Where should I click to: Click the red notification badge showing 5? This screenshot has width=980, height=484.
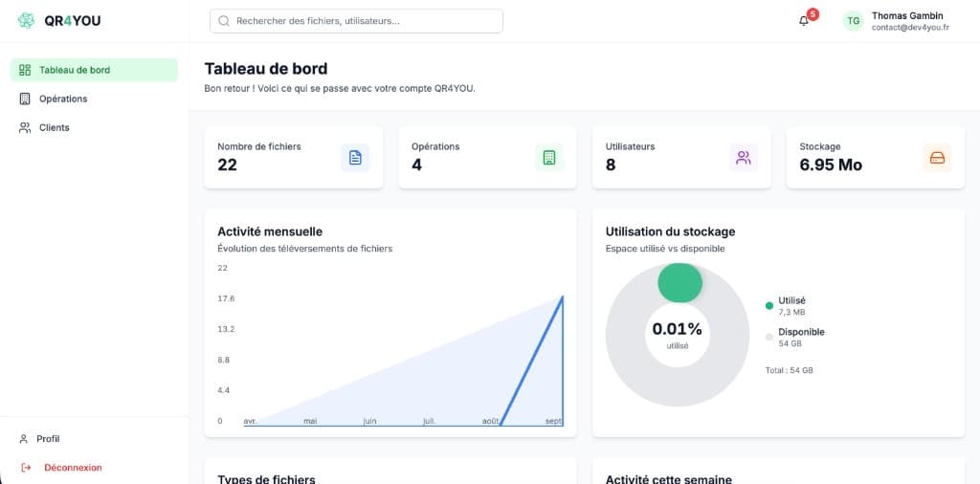click(x=813, y=13)
